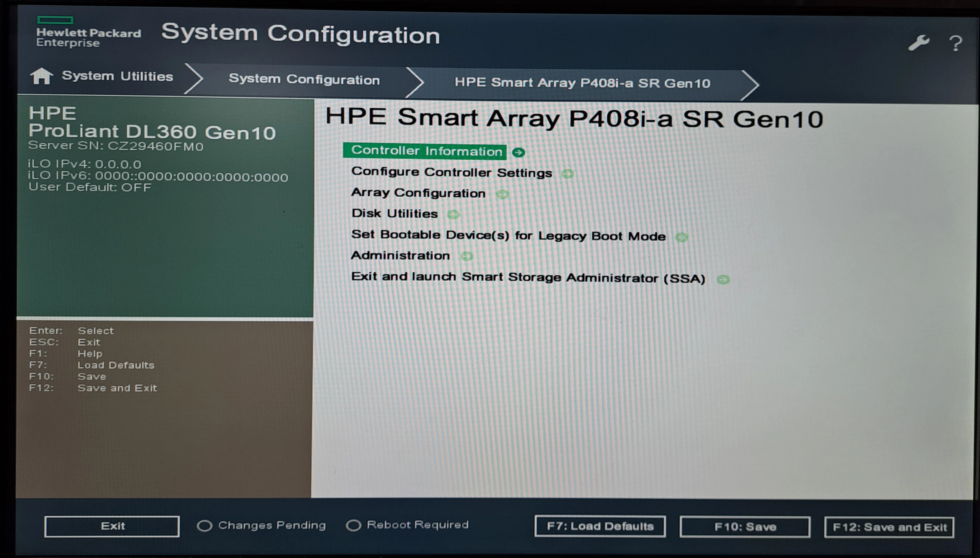Click the System Configuration page title
Image resolution: width=980 pixels, height=558 pixels.
coord(300,34)
